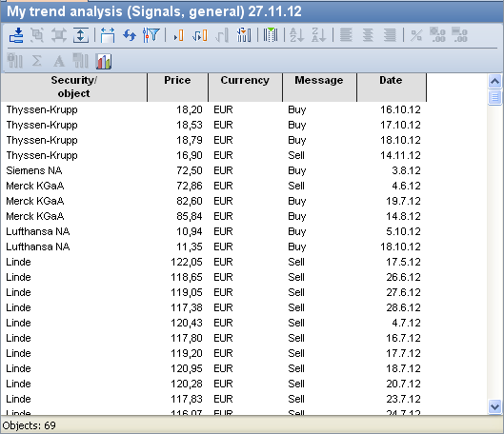
Task: Click the Currency column header
Action: point(245,88)
